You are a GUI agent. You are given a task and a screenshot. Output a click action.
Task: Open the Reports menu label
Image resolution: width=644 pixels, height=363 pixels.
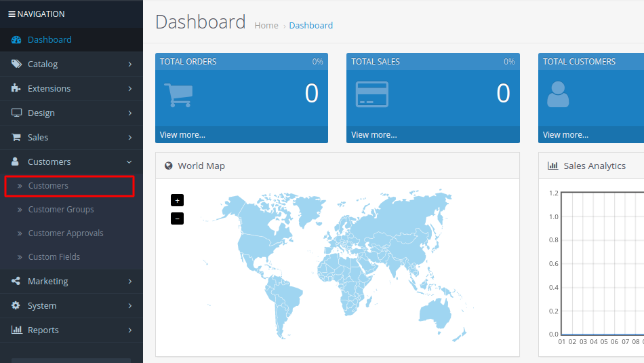(43, 330)
